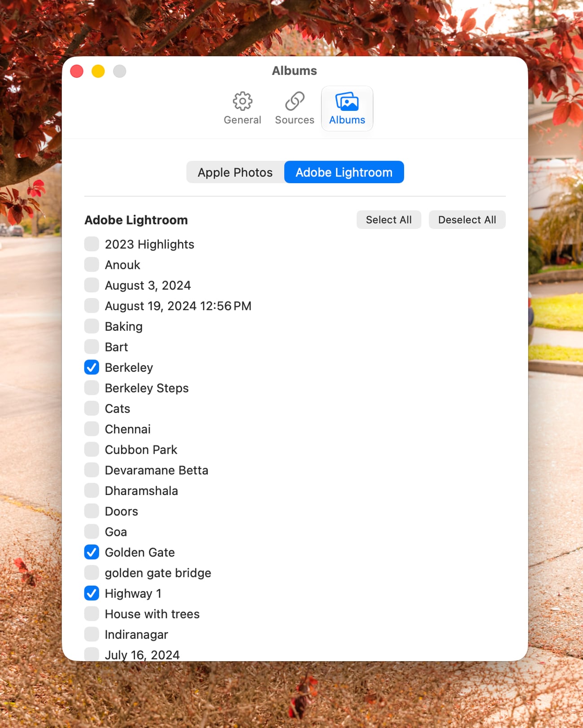Uncheck the Golden Gate checkbox
This screenshot has height=728, width=583.
pyautogui.click(x=92, y=553)
